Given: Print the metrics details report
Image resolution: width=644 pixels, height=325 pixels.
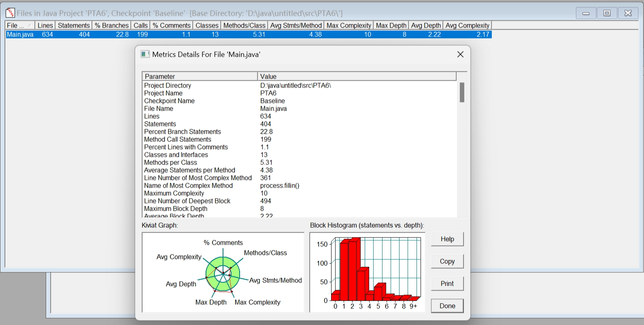Looking at the screenshot, I should pos(447,284).
